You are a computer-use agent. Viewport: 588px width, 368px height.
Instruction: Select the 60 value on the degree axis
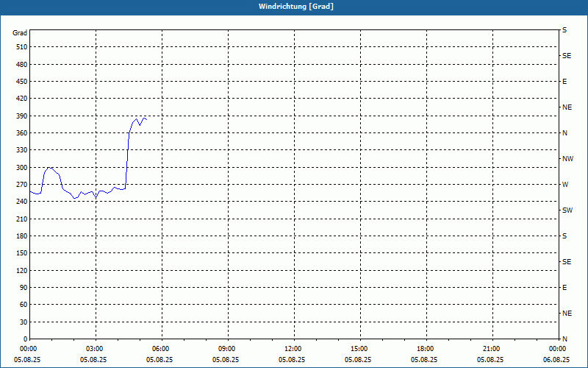pyautogui.click(x=24, y=305)
